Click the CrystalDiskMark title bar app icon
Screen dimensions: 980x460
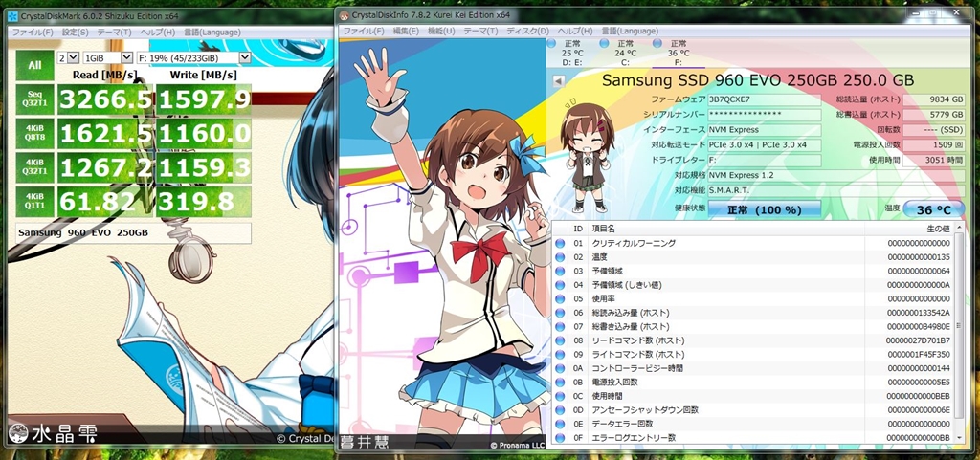(x=11, y=15)
